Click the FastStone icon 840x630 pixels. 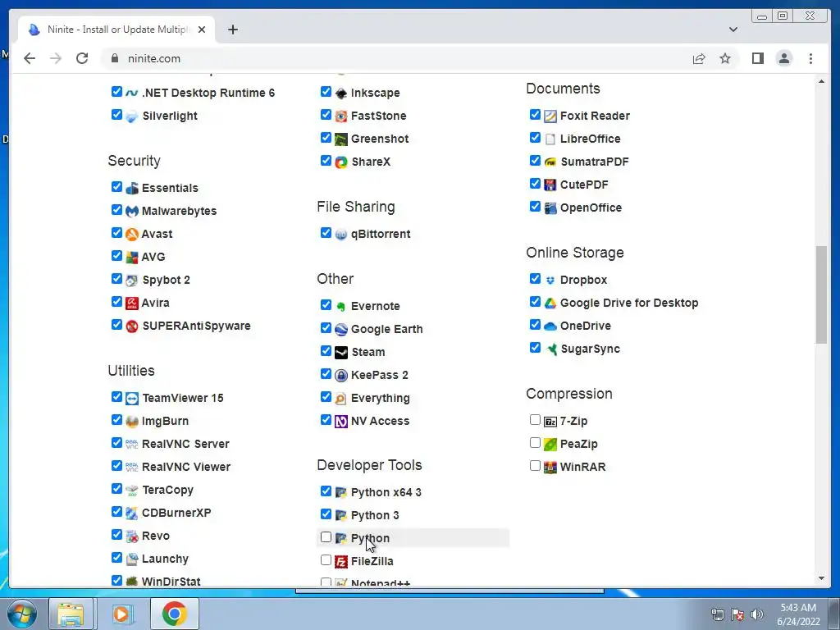click(x=341, y=116)
